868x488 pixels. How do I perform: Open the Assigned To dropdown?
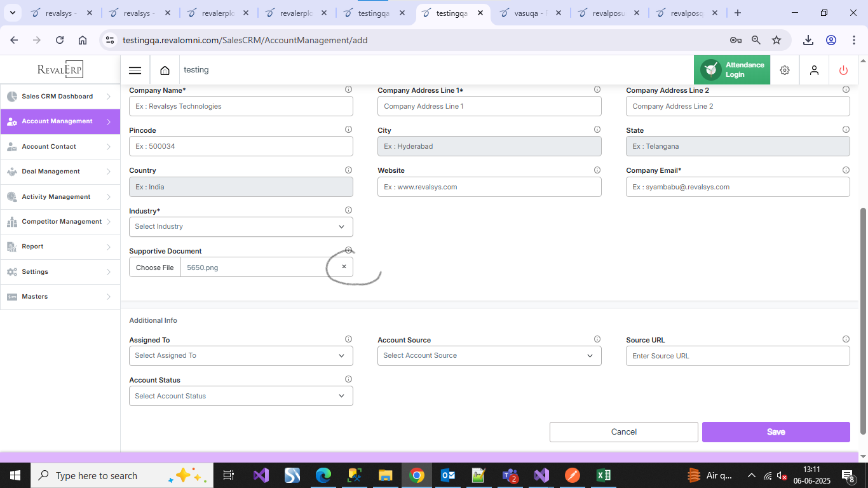click(x=241, y=356)
